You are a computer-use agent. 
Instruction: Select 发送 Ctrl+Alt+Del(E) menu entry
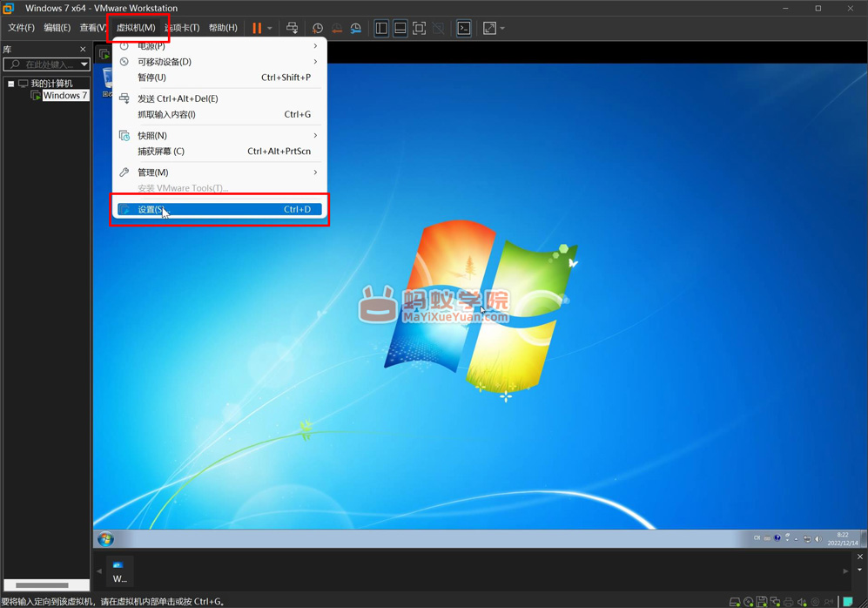219,98
